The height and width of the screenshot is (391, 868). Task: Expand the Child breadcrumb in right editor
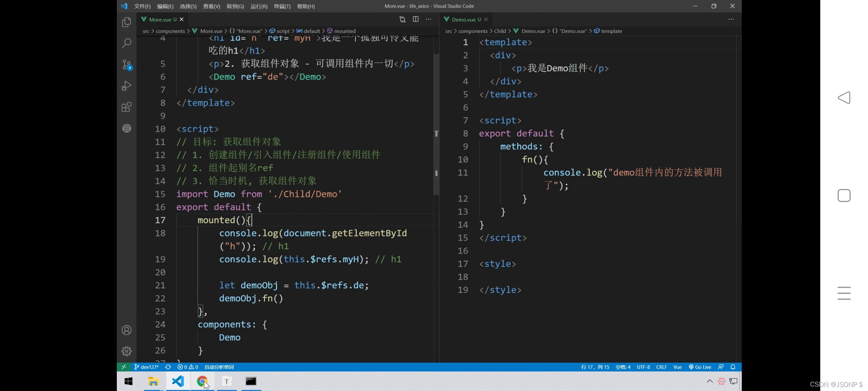500,31
